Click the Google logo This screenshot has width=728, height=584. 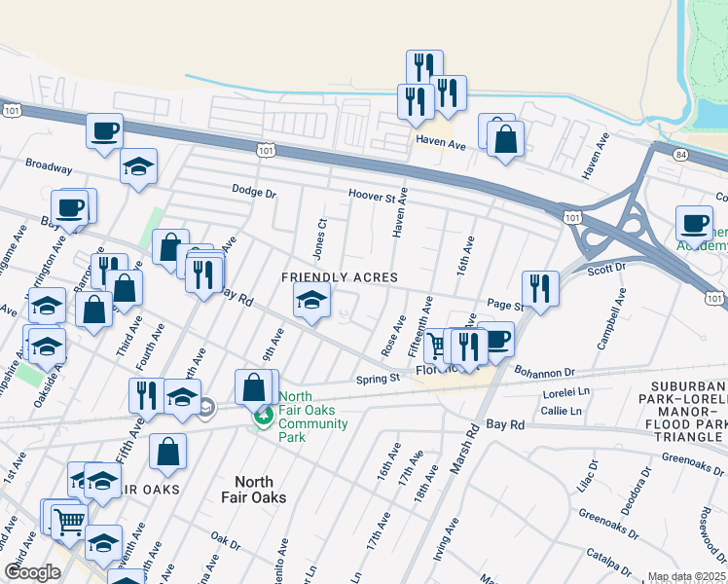click(32, 573)
